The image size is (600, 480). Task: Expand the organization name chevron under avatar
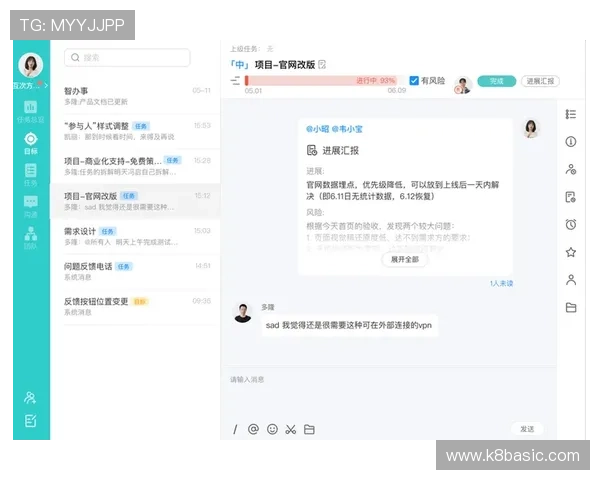pyautogui.click(x=46, y=85)
